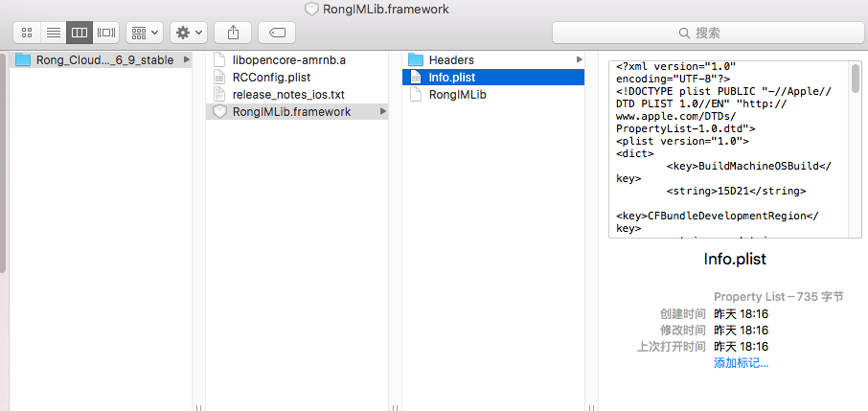This screenshot has height=411, width=868.
Task: Focus the 搜索 search field
Action: [708, 33]
